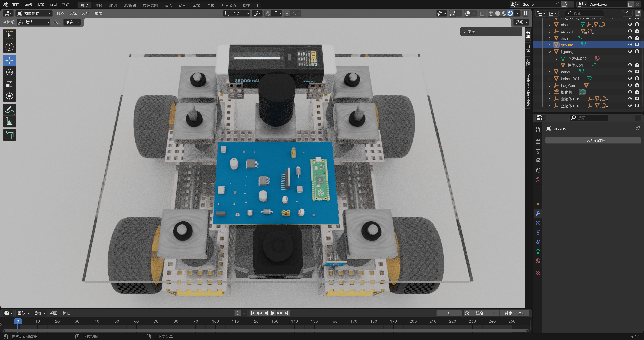This screenshot has height=340, width=644.
Task: Select the Scale tool
Action: [x=9, y=84]
